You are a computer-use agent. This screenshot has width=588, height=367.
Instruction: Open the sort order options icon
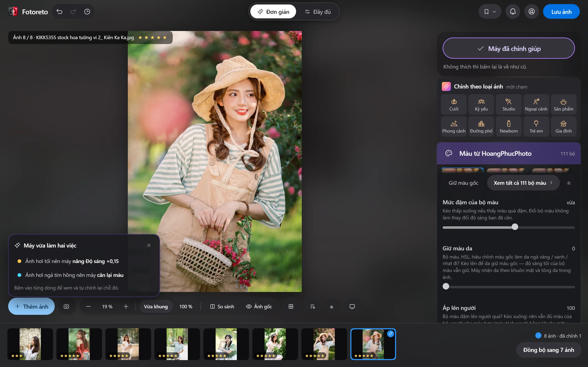tap(312, 307)
